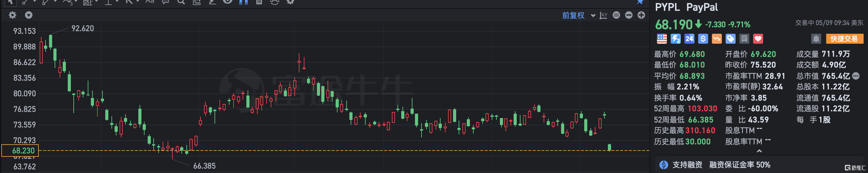The width and height of the screenshot is (868, 173).
Task: Click the 支持融资 dollar badge icon
Action: click(664, 165)
